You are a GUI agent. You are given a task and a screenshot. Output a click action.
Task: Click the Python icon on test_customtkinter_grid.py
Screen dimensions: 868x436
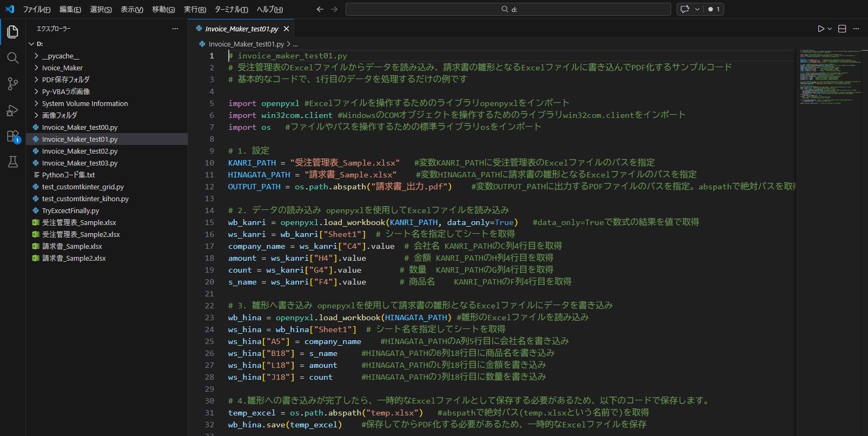36,187
